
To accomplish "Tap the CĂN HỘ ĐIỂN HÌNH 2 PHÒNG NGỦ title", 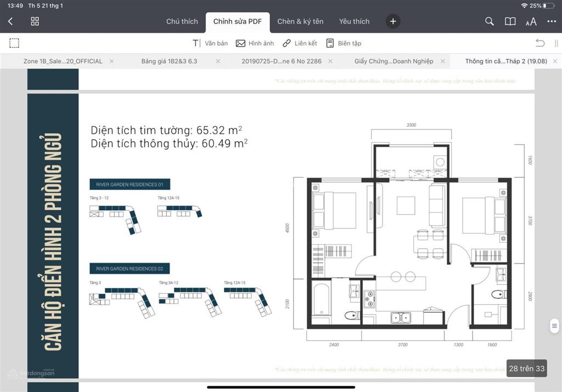I will click(x=53, y=242).
